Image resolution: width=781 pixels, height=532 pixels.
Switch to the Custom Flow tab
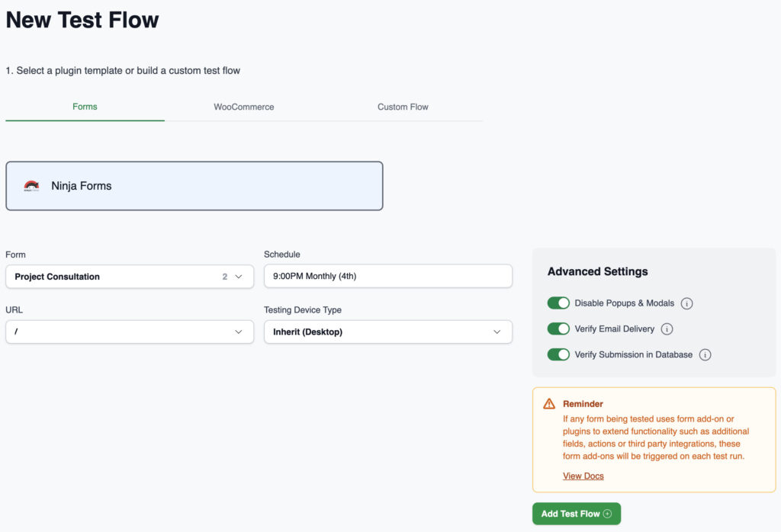pyautogui.click(x=403, y=107)
